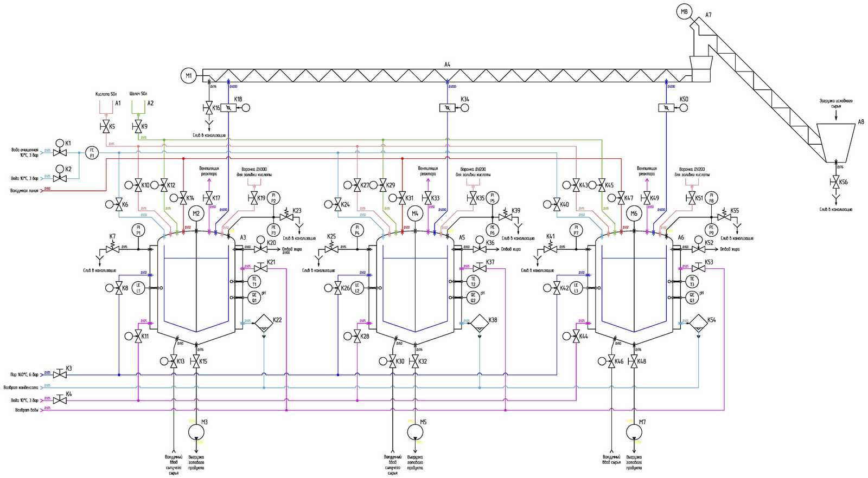Select pH sensor QE Q2 on reactor A5
Viewport: 868px width, 478px height.
tap(473, 298)
